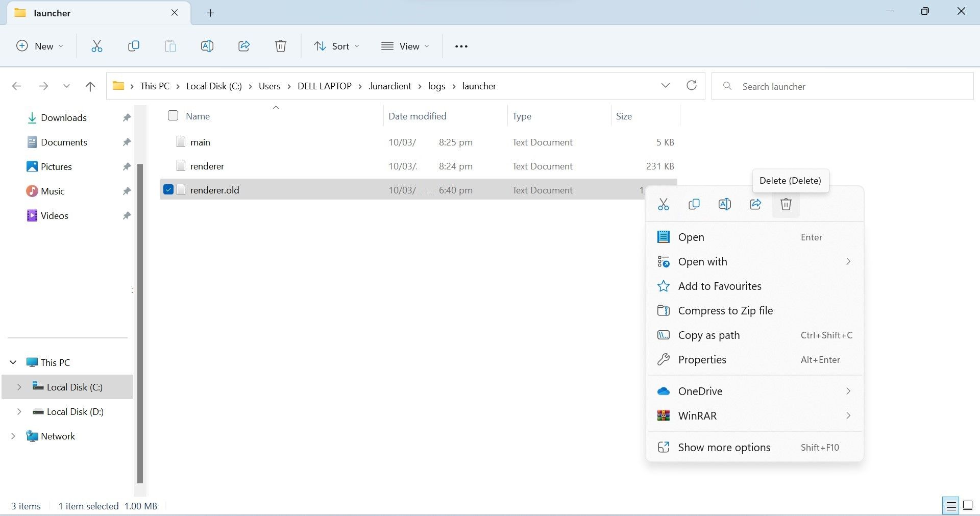Open the View dropdown menu
This screenshot has height=516, width=980.
pos(405,46)
